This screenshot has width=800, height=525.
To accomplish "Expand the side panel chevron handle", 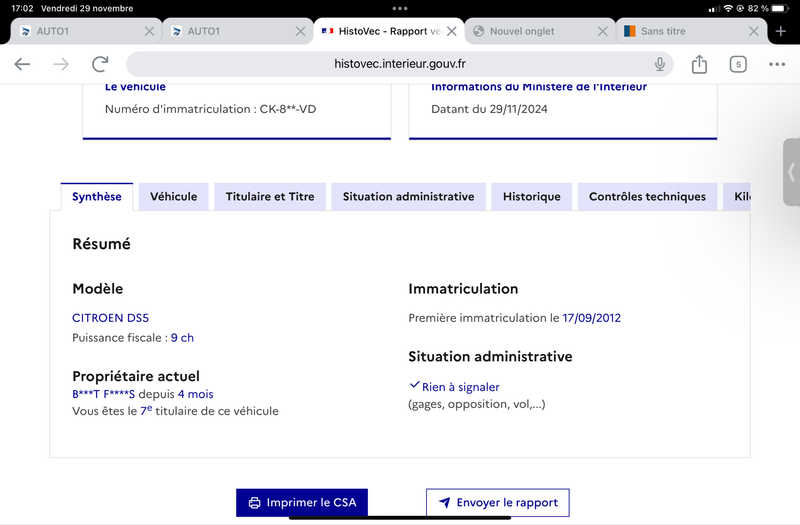I will point(791,172).
